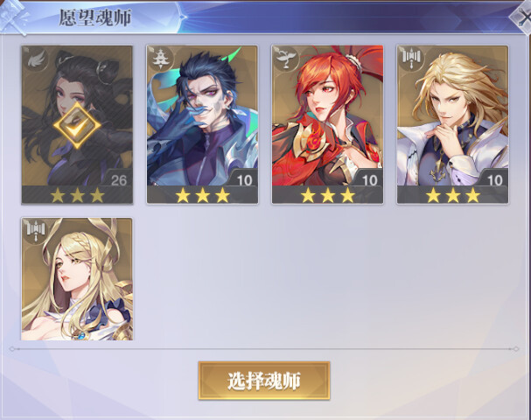Click the level 10 badge on the red-haired card
Viewport: 531px width, 420px height.
coord(369,179)
